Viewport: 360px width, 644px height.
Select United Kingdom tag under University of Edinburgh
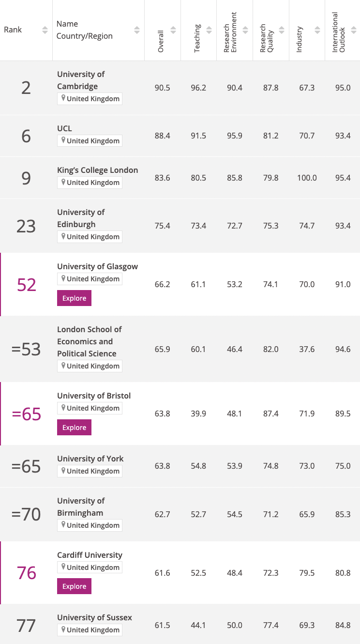[x=90, y=237]
